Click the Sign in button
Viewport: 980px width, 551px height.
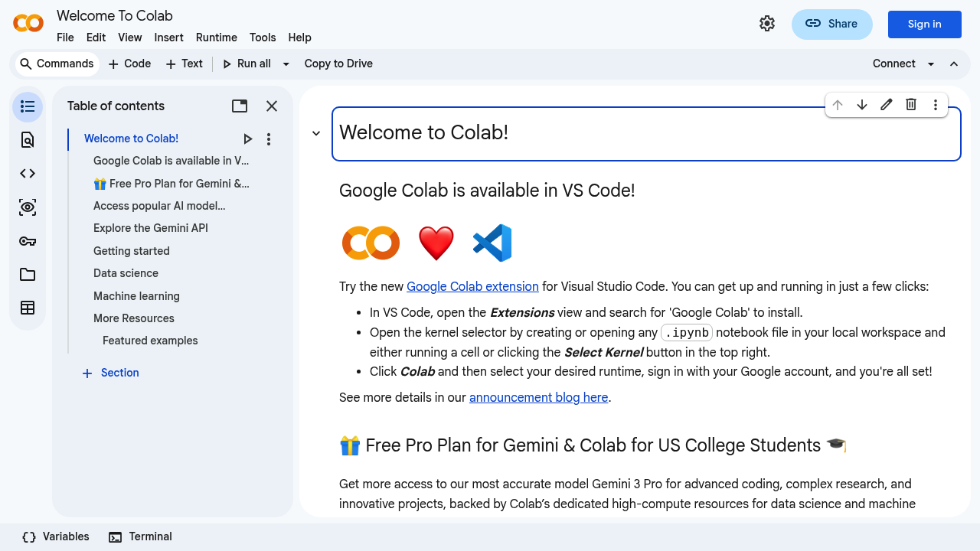pyautogui.click(x=924, y=24)
